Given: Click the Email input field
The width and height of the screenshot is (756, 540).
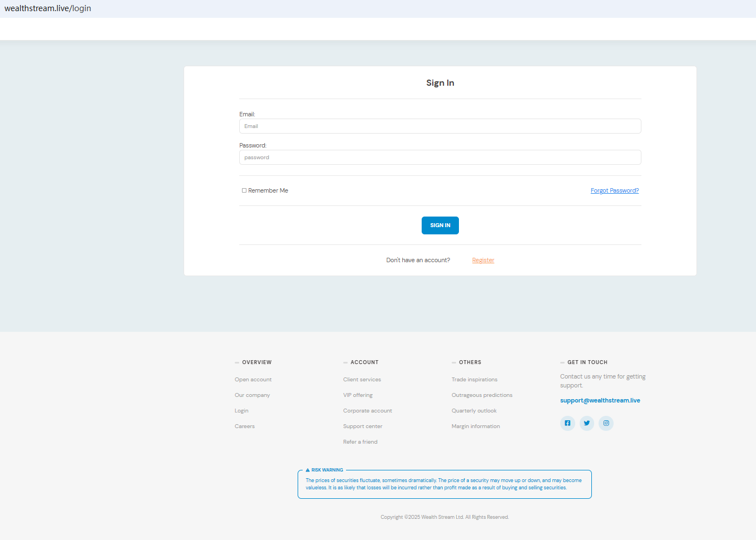Looking at the screenshot, I should pos(439,126).
